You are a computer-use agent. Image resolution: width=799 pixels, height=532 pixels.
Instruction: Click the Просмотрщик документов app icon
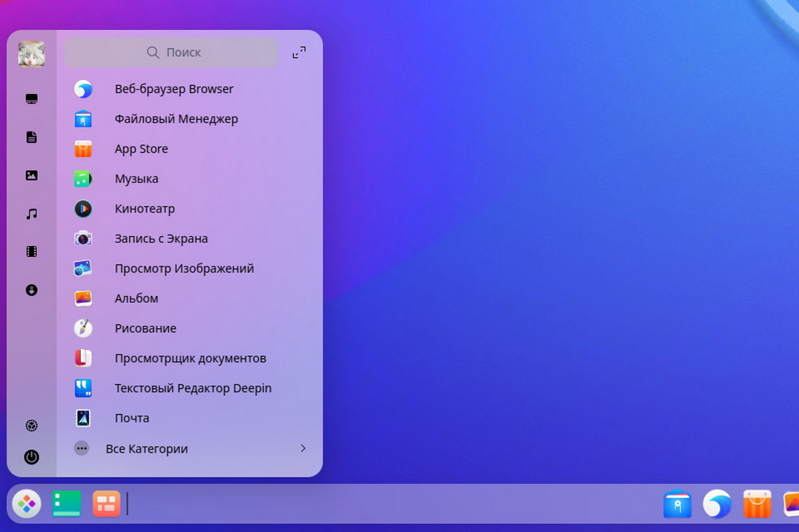[83, 359]
